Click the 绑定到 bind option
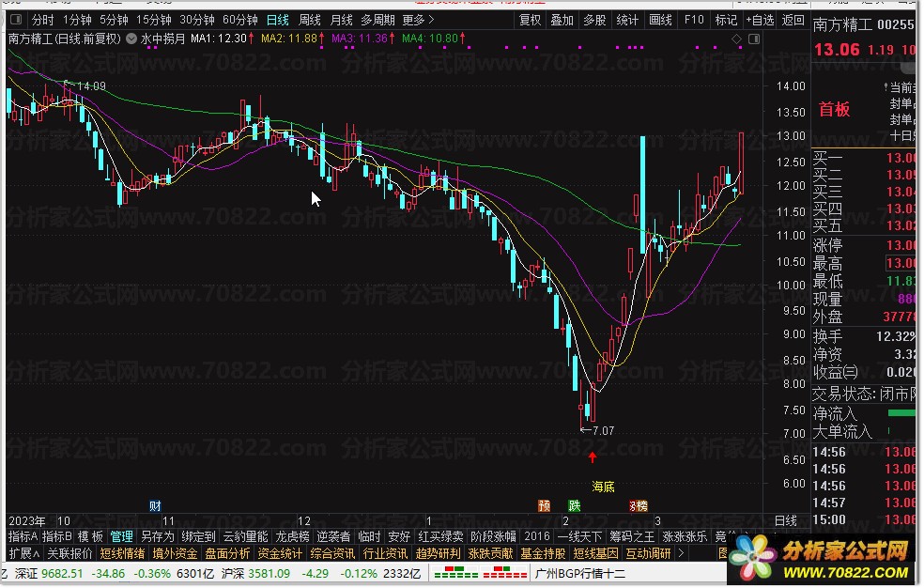Screen dimensions: 924x588 pos(198,536)
